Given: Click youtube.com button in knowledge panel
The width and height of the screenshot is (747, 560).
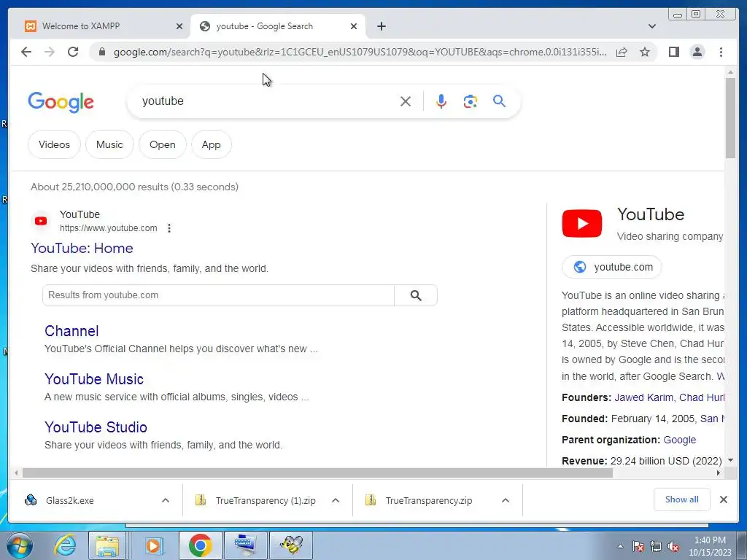Looking at the screenshot, I should [x=612, y=267].
